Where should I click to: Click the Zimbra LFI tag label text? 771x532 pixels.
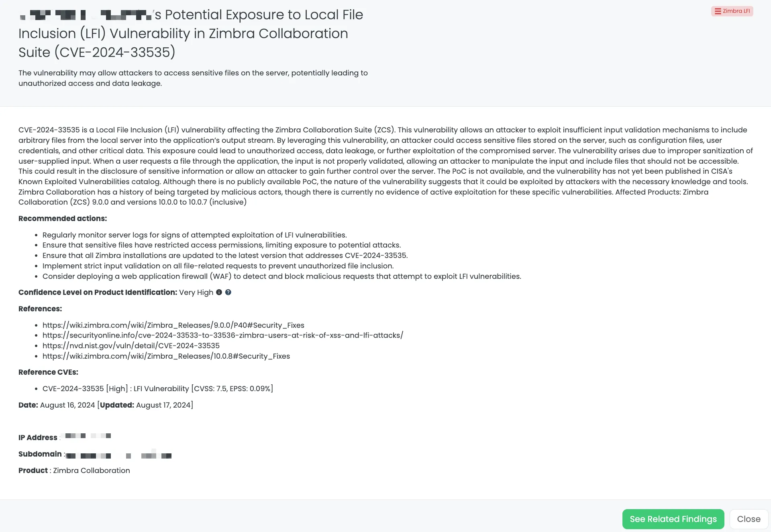click(x=736, y=11)
